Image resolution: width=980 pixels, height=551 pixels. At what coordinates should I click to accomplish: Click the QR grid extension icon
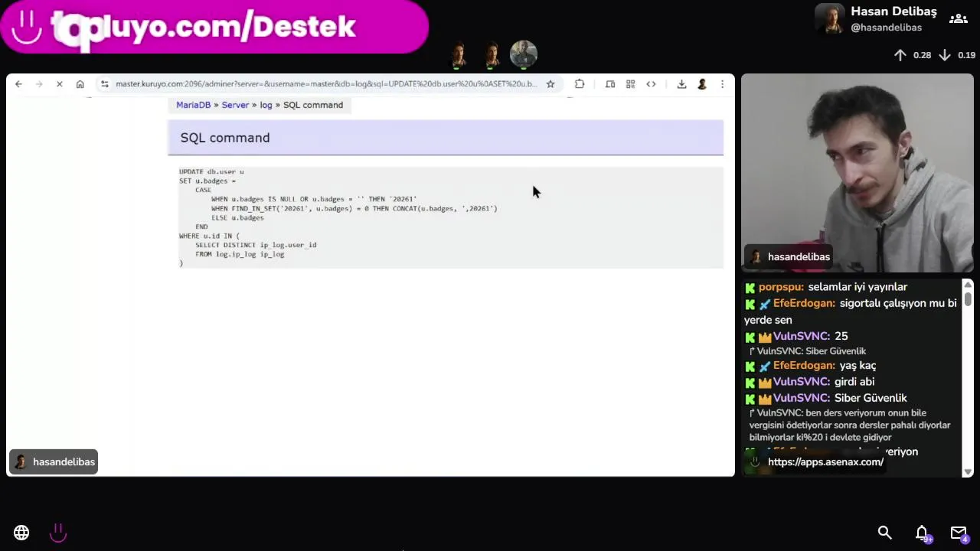630,84
